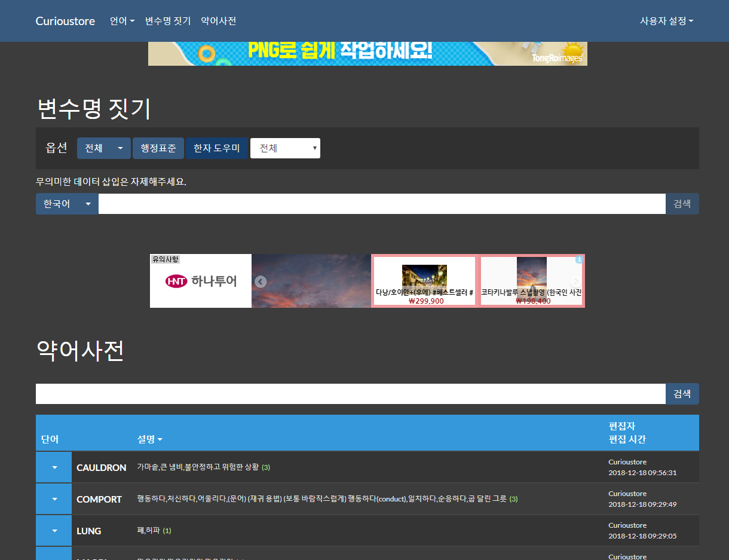Open the 한국어 language selector
Image resolution: width=729 pixels, height=560 pixels.
67,204
